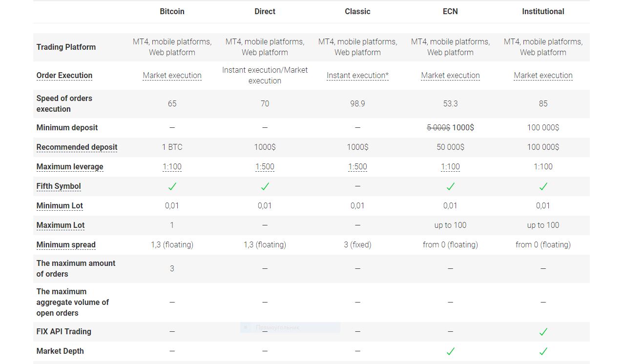Click the Institutional Fifth Symbol checkmark

543,186
